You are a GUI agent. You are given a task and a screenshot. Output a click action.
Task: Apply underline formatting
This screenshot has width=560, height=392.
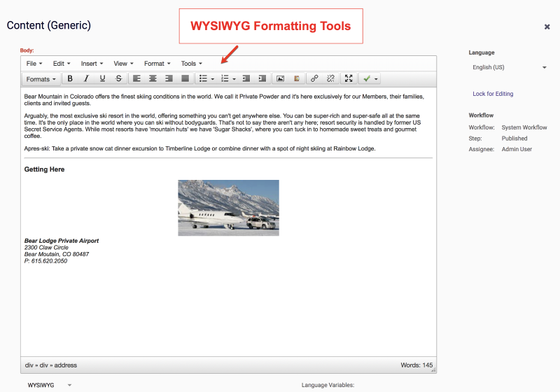102,78
